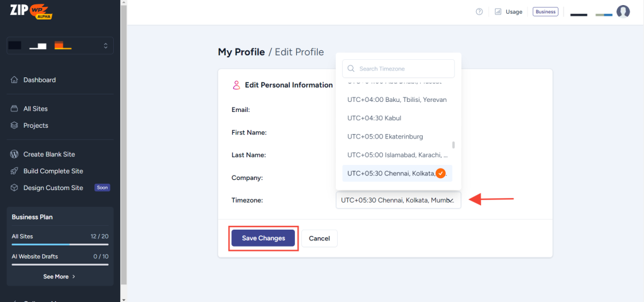Click the Usage chart icon

pos(497,11)
